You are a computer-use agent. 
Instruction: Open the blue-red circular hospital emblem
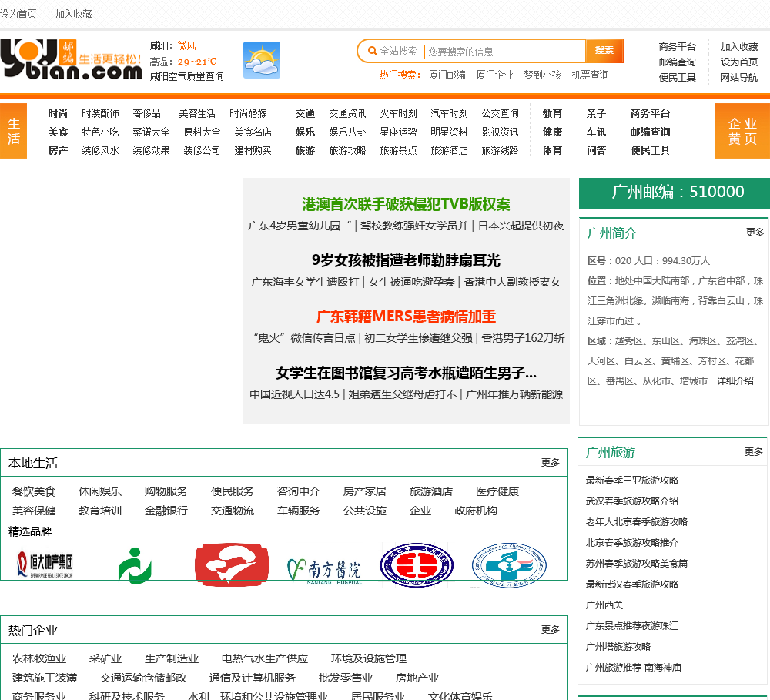pos(417,565)
